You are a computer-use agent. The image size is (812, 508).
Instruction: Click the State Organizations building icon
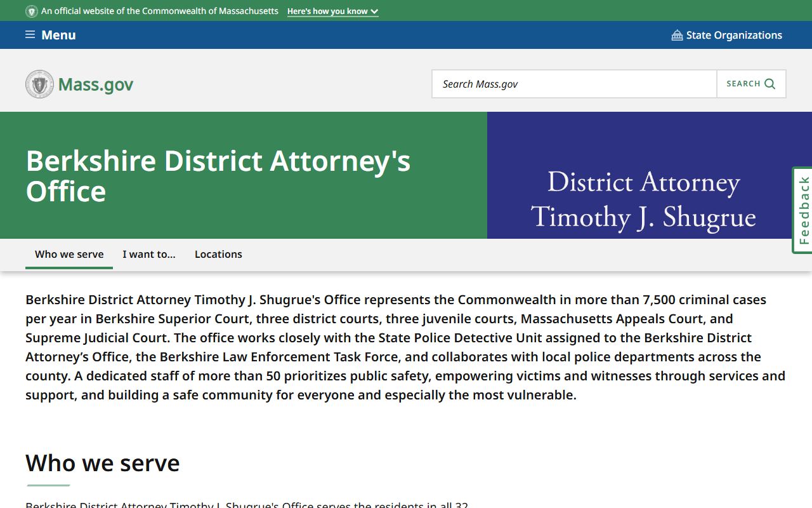click(x=677, y=35)
